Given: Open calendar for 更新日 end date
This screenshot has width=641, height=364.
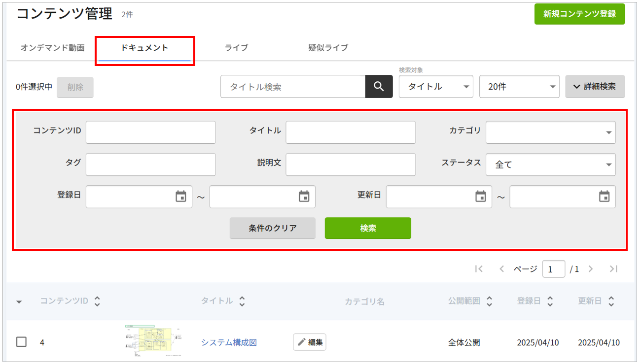Looking at the screenshot, I should point(605,197).
